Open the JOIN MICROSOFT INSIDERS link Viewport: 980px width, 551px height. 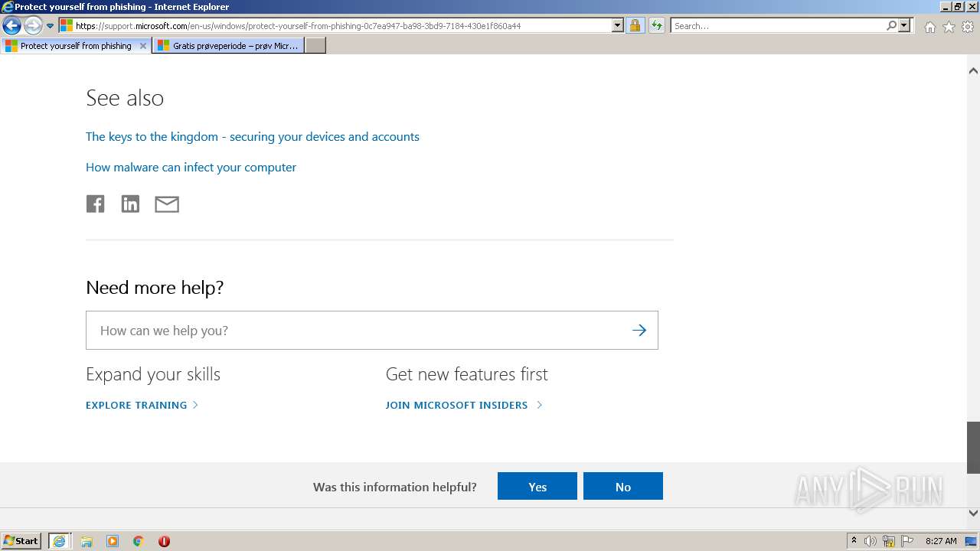464,405
